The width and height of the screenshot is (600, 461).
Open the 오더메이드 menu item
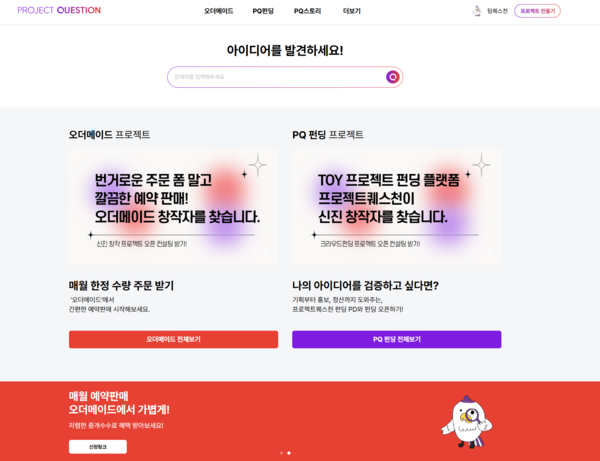coord(218,11)
